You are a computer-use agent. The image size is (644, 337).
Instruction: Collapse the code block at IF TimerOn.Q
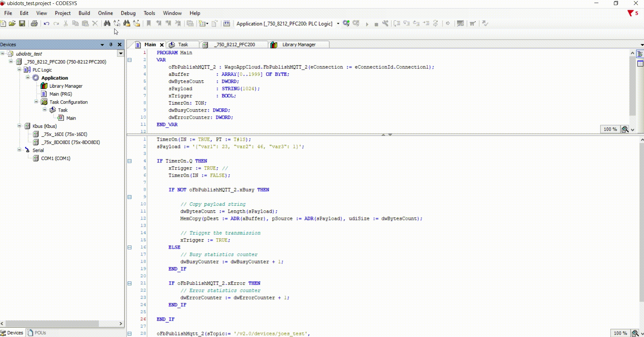pyautogui.click(x=129, y=161)
